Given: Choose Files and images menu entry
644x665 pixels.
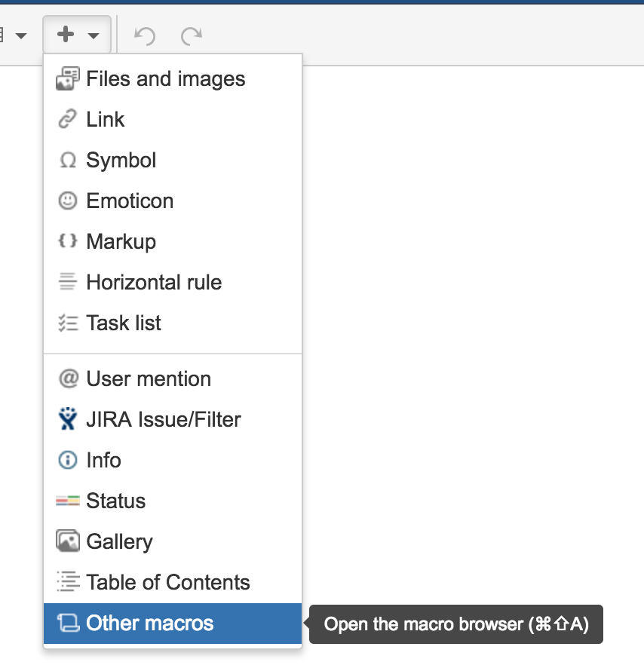Looking at the screenshot, I should coord(173,79).
